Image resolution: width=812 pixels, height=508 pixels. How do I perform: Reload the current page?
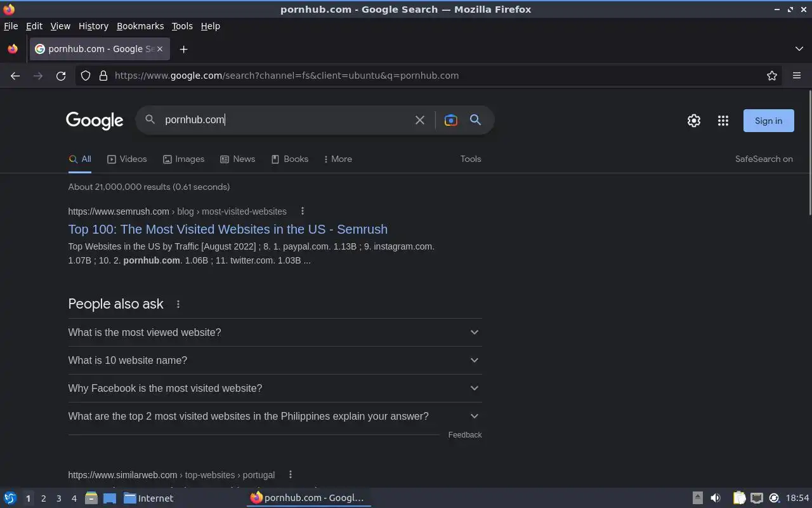pos(61,76)
